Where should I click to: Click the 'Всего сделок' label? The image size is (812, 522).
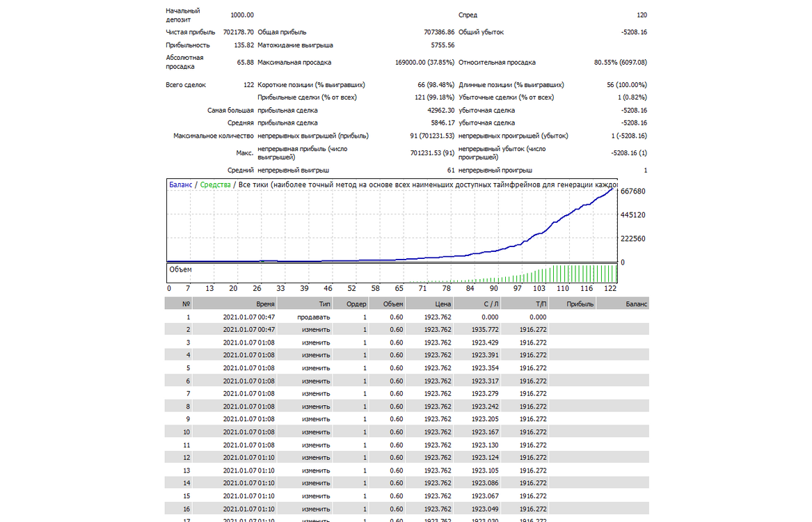[186, 85]
